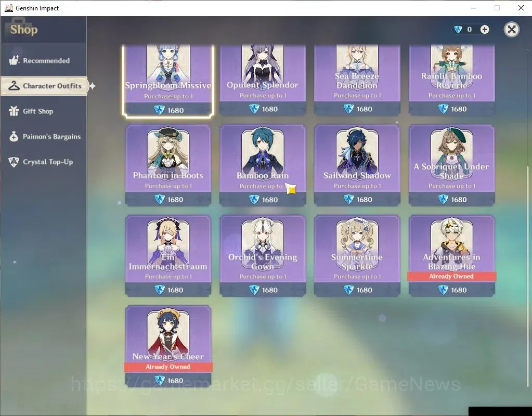Go to Paimon's Bargains tab

pyautogui.click(x=44, y=136)
